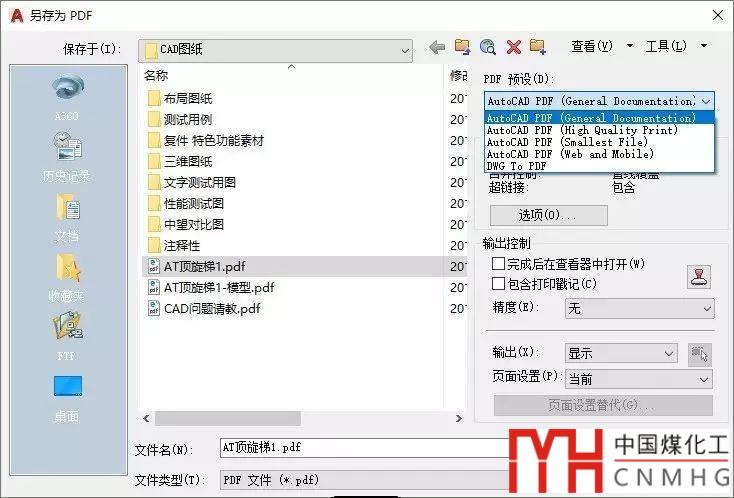Screen dimensions: 734x498
Task: Select AutoCAD PDF (Smallest File)
Action: [600, 142]
